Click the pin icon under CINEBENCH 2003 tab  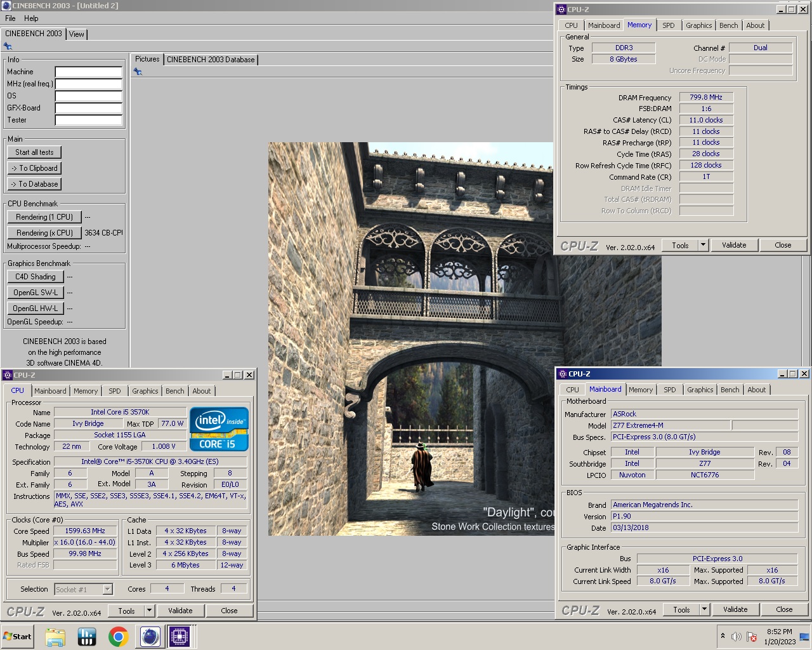coord(8,46)
